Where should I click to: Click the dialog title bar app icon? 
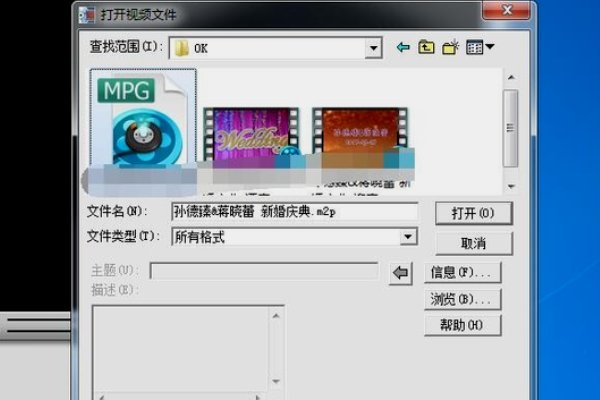pos(86,15)
